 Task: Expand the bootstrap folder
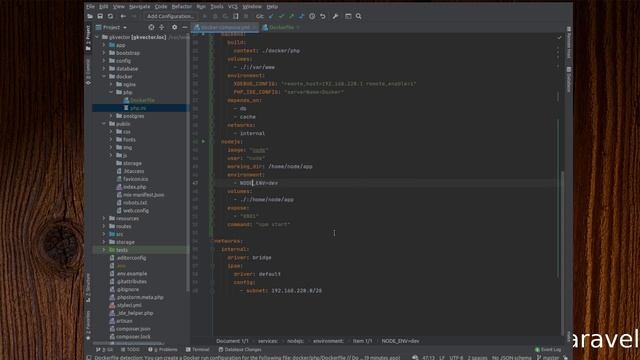pos(104,53)
